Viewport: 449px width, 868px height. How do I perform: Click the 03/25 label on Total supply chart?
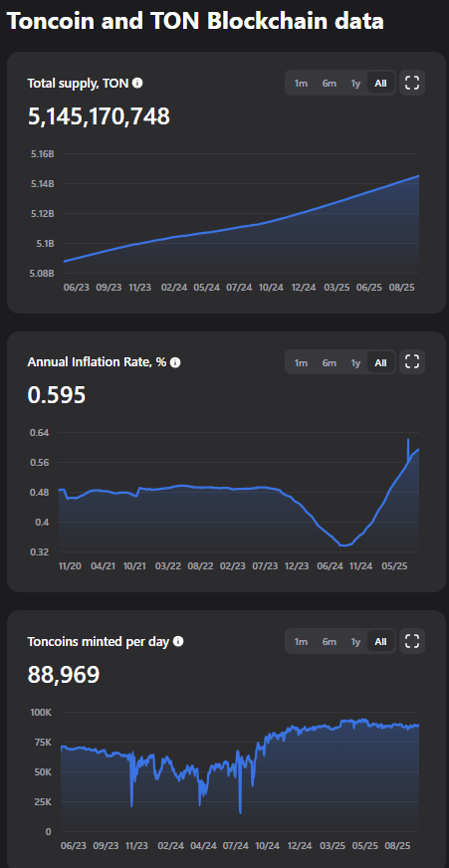point(337,288)
